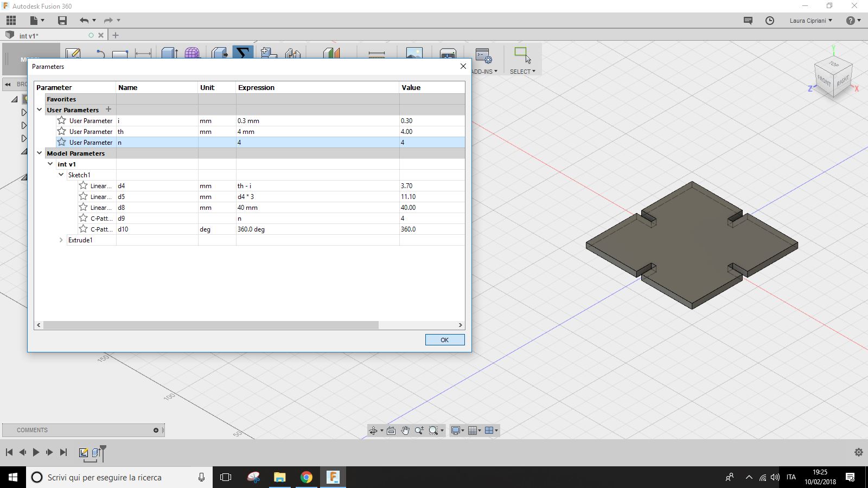Open the Data Panel grid icon
The height and width of the screenshot is (488, 868).
click(x=11, y=21)
